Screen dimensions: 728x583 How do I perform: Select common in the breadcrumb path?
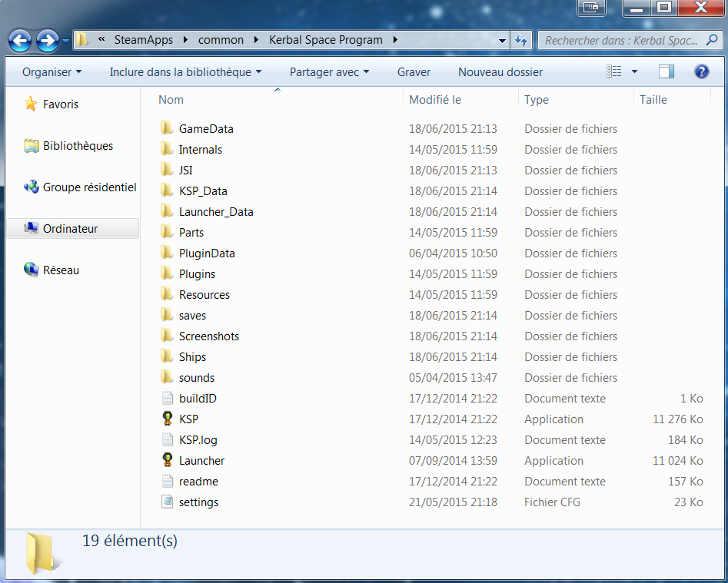pyautogui.click(x=221, y=40)
